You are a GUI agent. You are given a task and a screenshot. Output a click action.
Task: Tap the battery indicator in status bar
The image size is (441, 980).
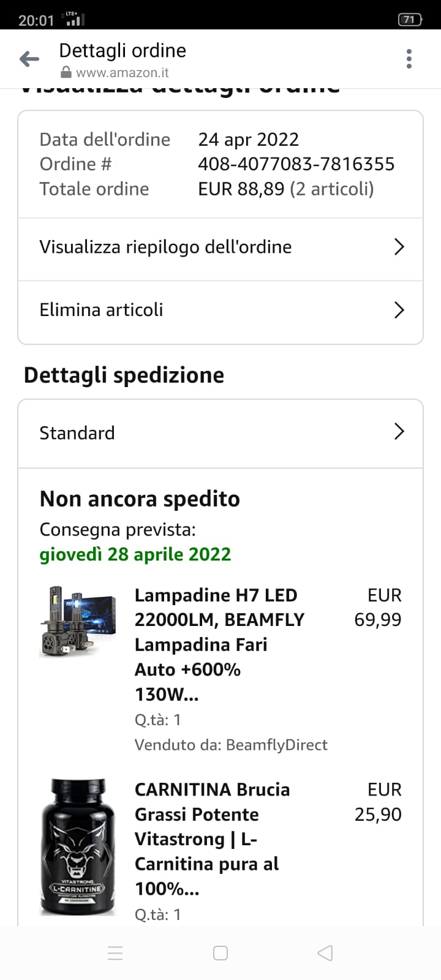click(x=410, y=20)
